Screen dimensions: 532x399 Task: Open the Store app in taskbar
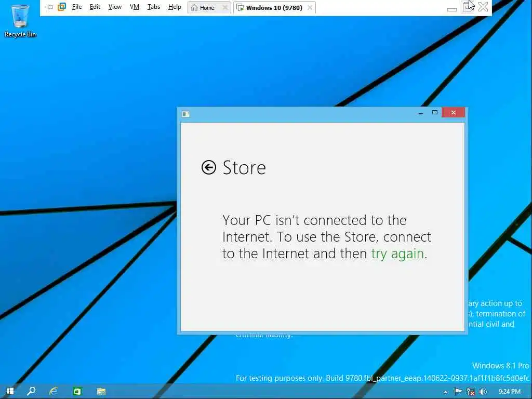[77, 391]
